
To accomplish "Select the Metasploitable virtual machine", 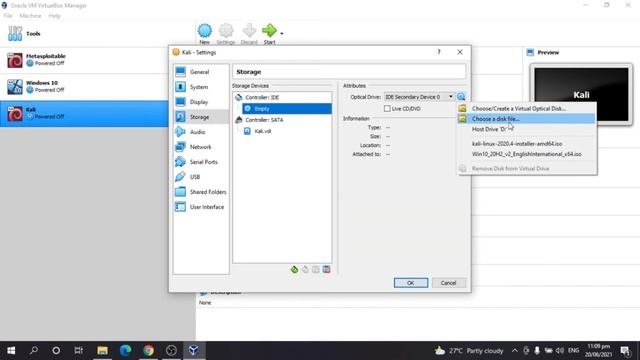I will pyautogui.click(x=84, y=60).
